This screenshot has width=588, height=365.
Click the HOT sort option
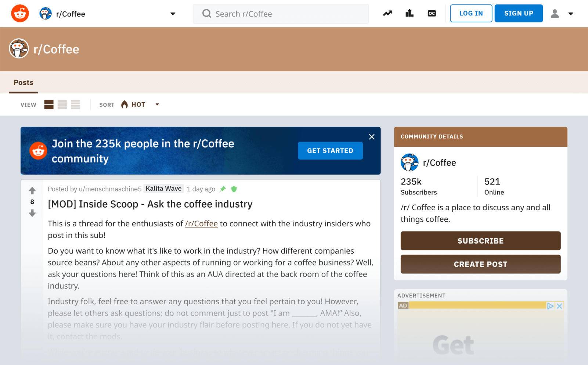click(133, 104)
